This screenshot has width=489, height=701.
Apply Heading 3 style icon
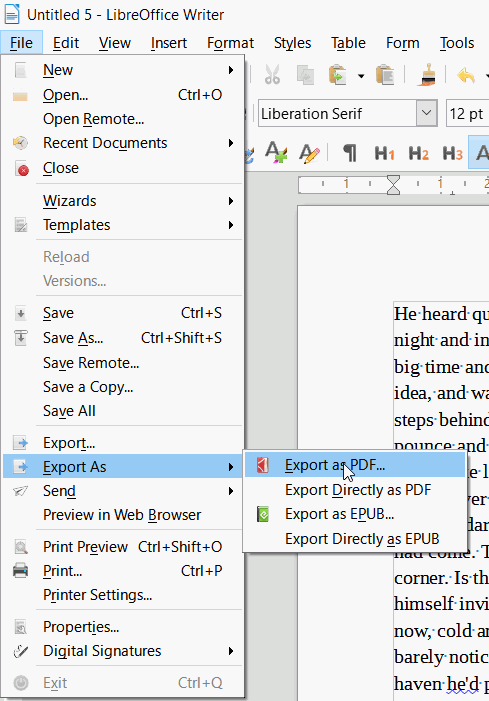[x=452, y=154]
